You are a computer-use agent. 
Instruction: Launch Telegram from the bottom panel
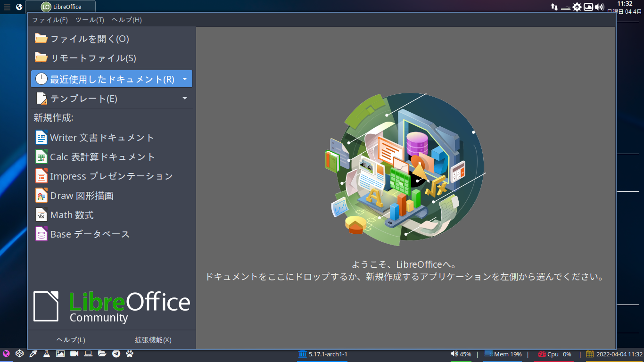tap(116, 354)
